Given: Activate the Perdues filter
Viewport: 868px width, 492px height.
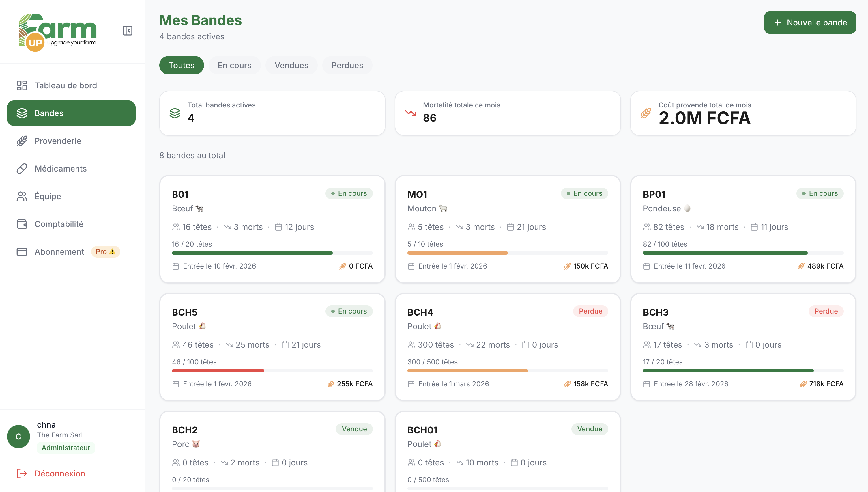Looking at the screenshot, I should click(x=347, y=65).
